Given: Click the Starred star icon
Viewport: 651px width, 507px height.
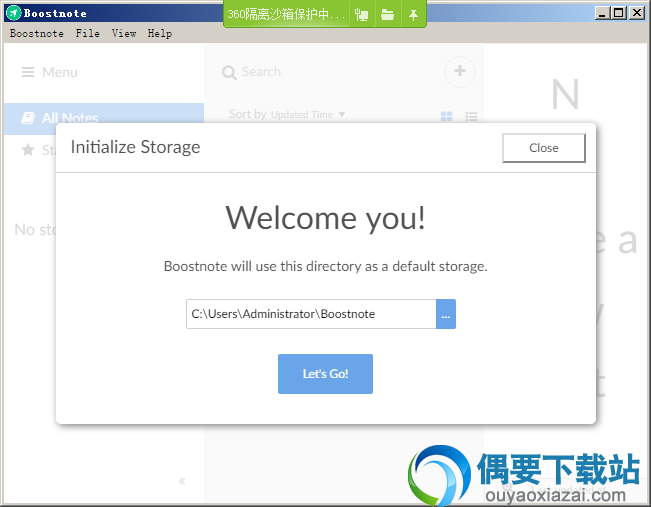Looking at the screenshot, I should [28, 149].
